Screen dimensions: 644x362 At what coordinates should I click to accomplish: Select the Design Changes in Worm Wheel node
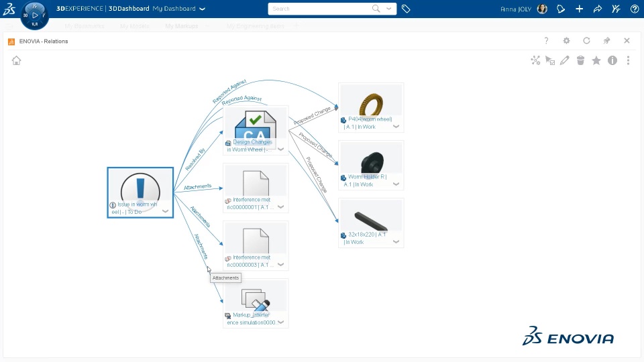(x=256, y=130)
